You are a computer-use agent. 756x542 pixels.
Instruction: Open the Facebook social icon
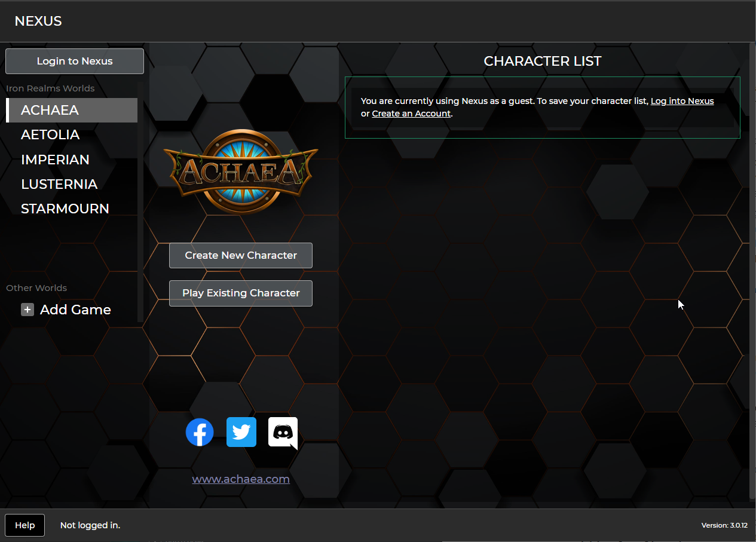200,432
